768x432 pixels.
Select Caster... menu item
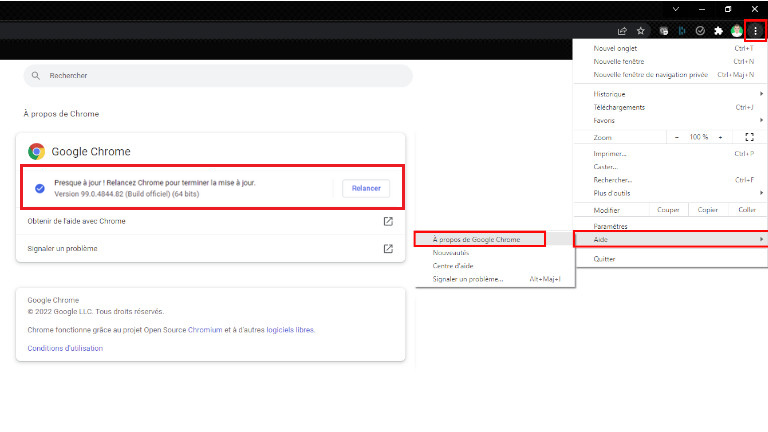pyautogui.click(x=670, y=167)
